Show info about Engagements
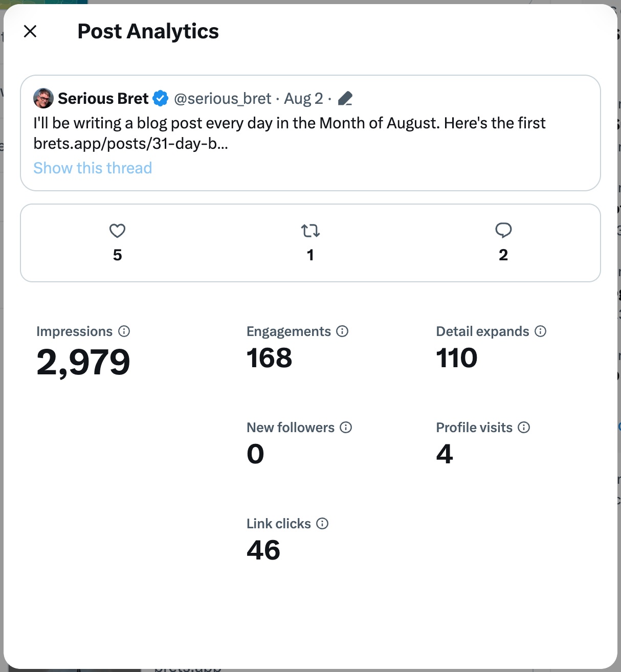 point(342,331)
